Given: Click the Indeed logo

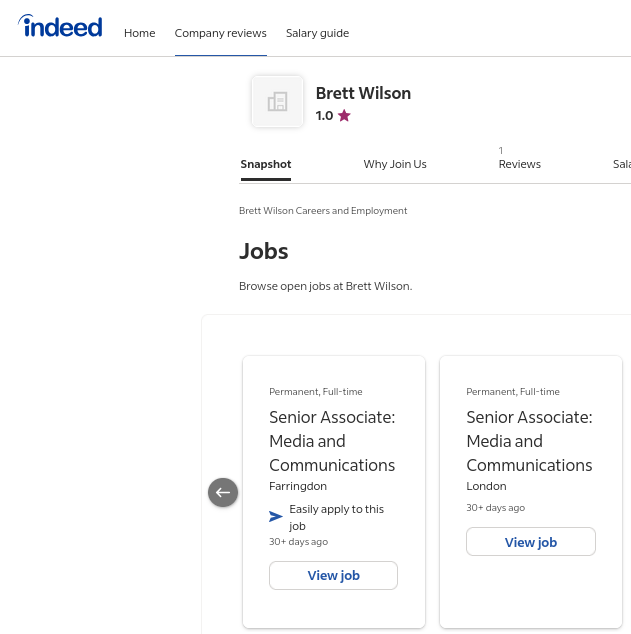Looking at the screenshot, I should (x=60, y=26).
